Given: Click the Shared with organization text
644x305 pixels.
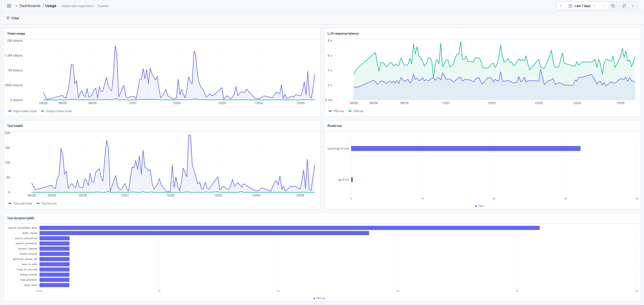Looking at the screenshot, I should click(x=78, y=6).
